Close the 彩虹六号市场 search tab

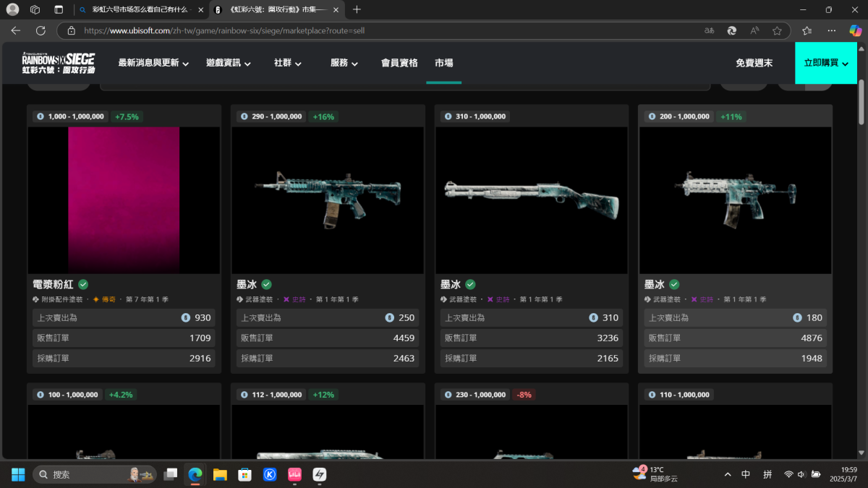[x=200, y=9]
